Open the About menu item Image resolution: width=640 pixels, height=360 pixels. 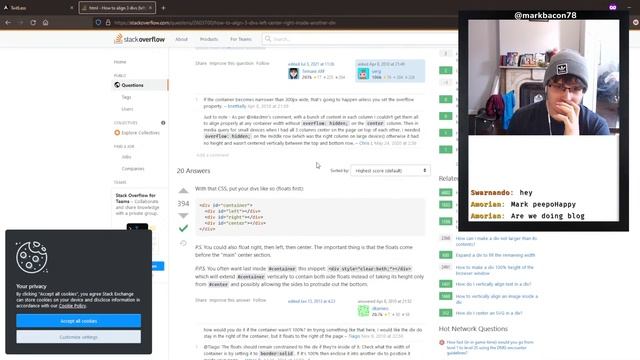click(x=181, y=39)
